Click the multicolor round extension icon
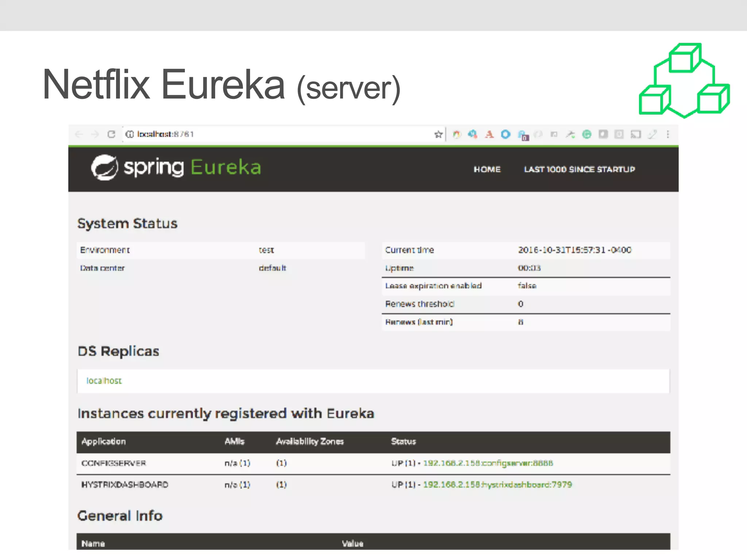 (x=457, y=135)
